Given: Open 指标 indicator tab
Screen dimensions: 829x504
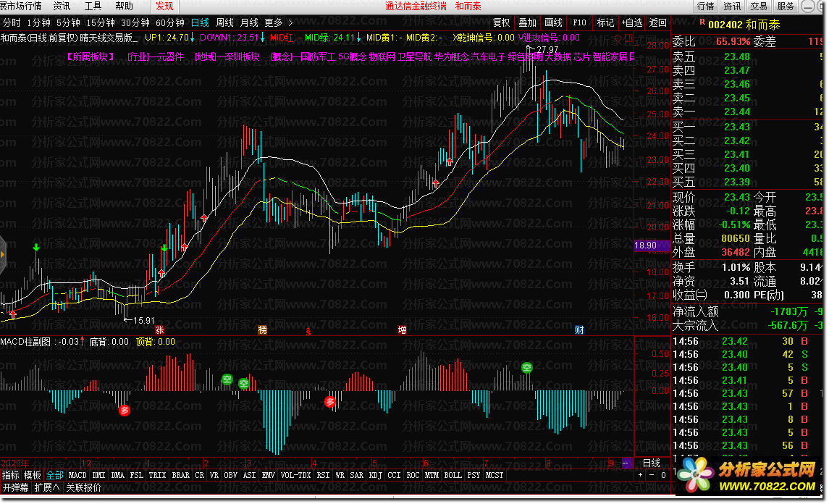Looking at the screenshot, I should pyautogui.click(x=11, y=476).
